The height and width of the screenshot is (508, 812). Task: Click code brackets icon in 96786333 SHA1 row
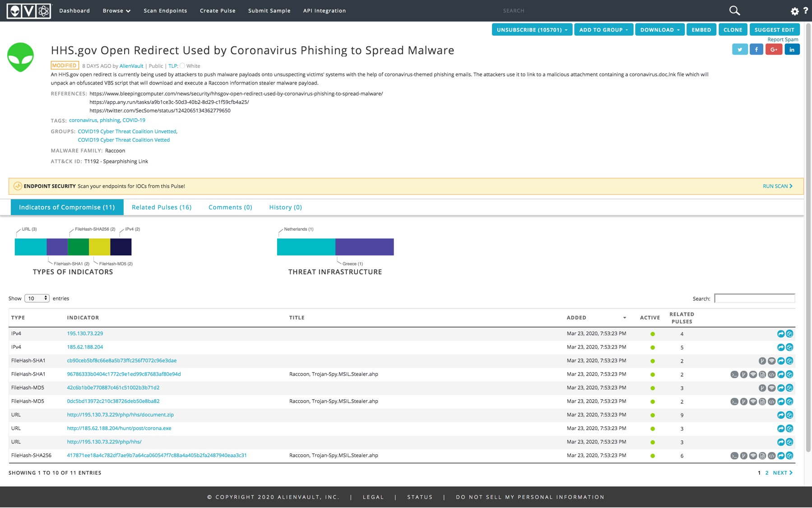coord(771,374)
